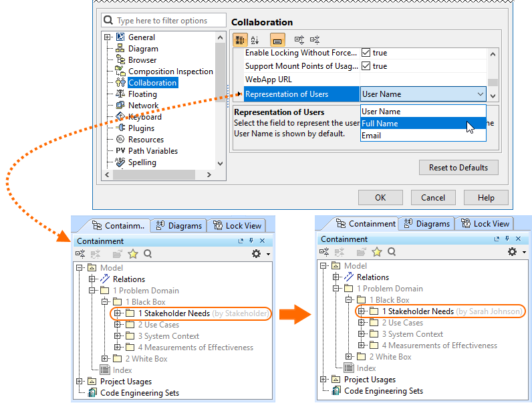Click the Help button

(x=486, y=197)
